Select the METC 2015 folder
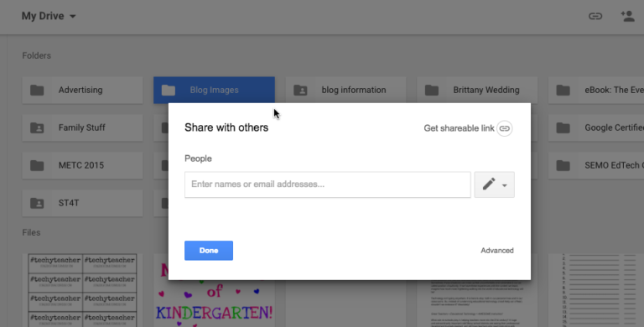Screen dimensions: 644x327 tap(82, 165)
